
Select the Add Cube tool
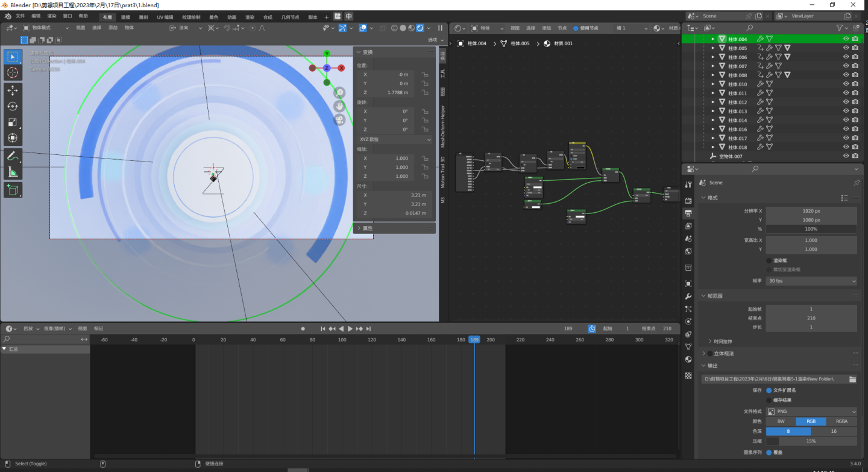pos(13,190)
